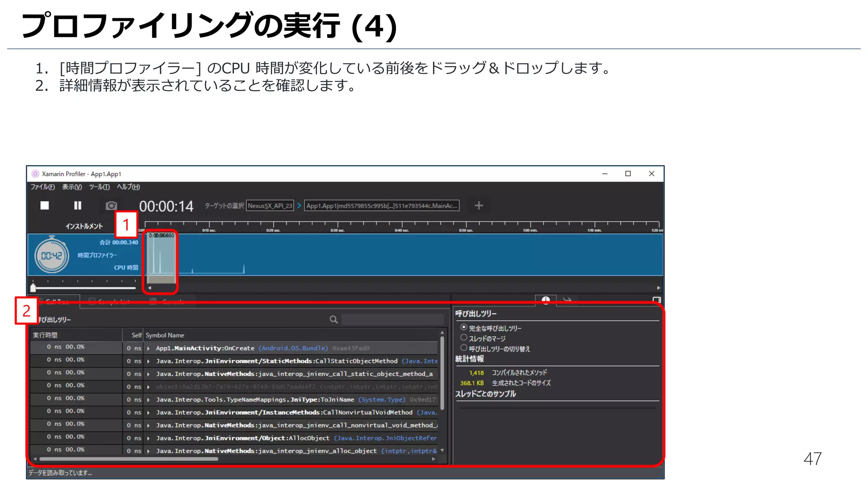
Task: Switch to the Sample List tab
Action: tap(109, 301)
